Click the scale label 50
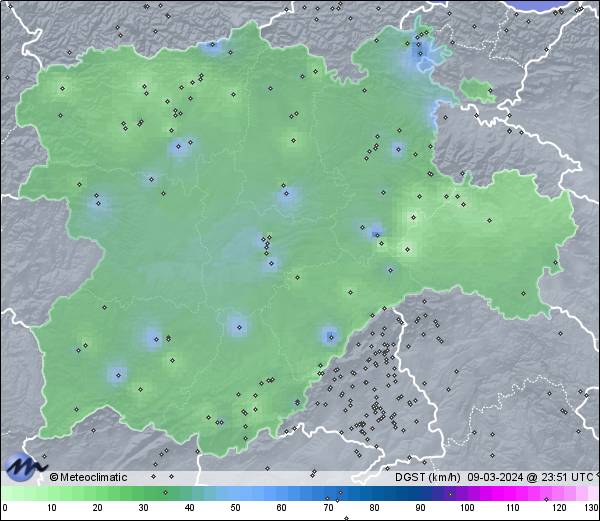Screen dimensions: 600x521 coord(235,508)
